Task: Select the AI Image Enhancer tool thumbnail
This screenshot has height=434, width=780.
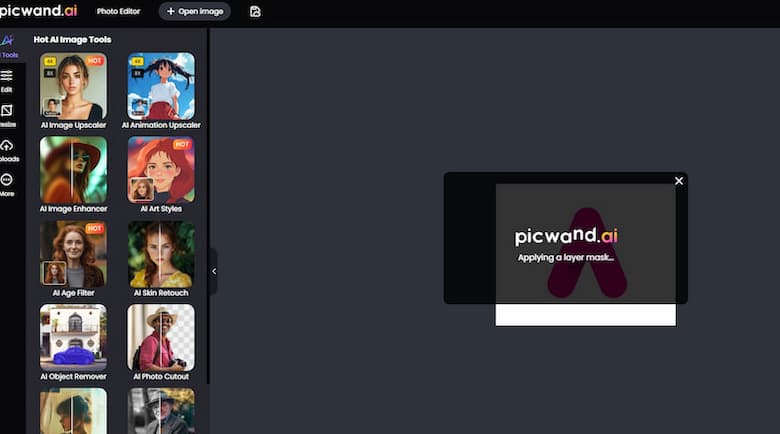Action: pyautogui.click(x=74, y=170)
